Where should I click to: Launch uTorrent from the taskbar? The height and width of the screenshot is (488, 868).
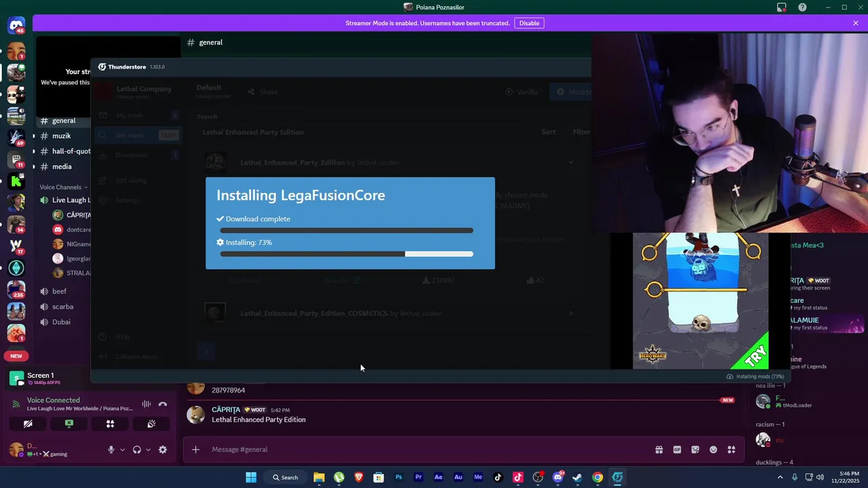pyautogui.click(x=339, y=477)
